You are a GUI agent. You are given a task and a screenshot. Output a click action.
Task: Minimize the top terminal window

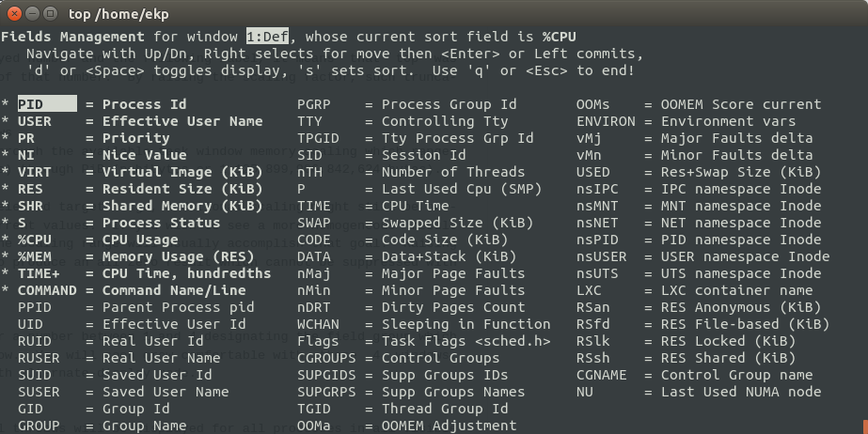coord(32,13)
